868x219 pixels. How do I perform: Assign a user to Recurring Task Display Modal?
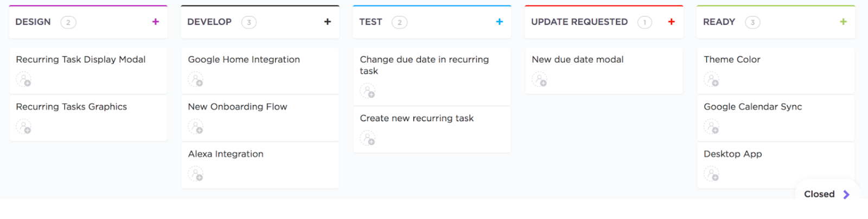[x=24, y=80]
